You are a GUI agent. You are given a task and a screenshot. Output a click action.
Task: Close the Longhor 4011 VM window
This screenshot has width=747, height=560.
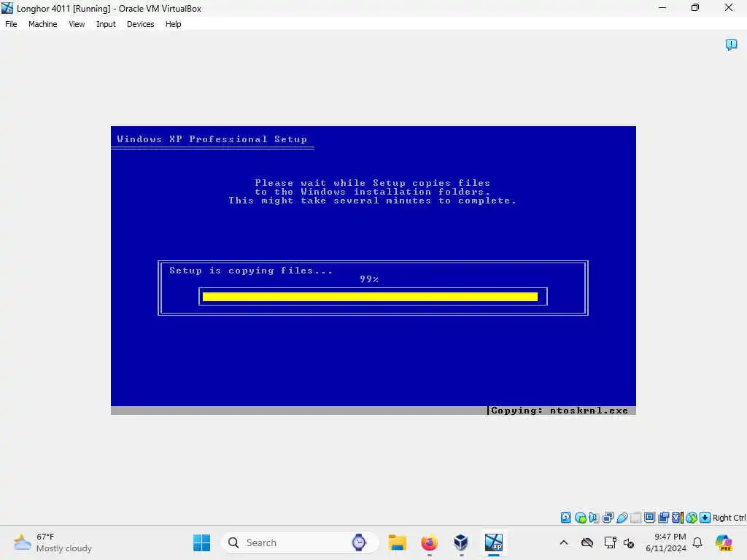click(x=729, y=8)
